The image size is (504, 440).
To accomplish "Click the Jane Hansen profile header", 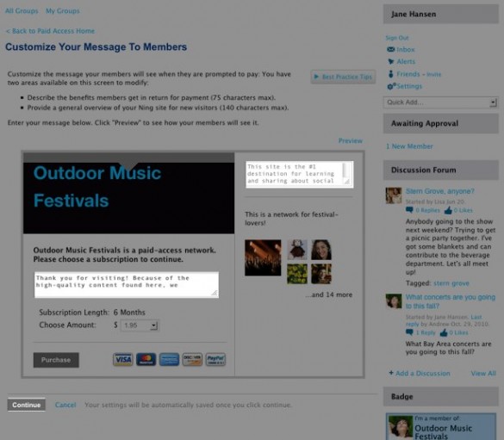I will pos(441,14).
